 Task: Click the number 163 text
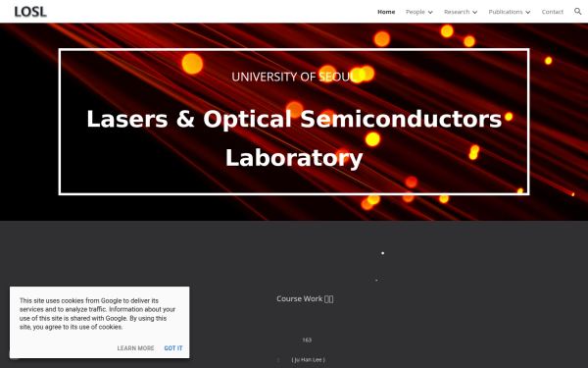[307, 340]
